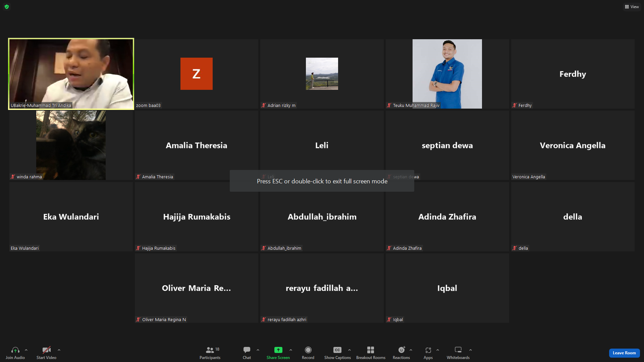Open the View layout menu
This screenshot has height=362, width=644.
click(632, 7)
